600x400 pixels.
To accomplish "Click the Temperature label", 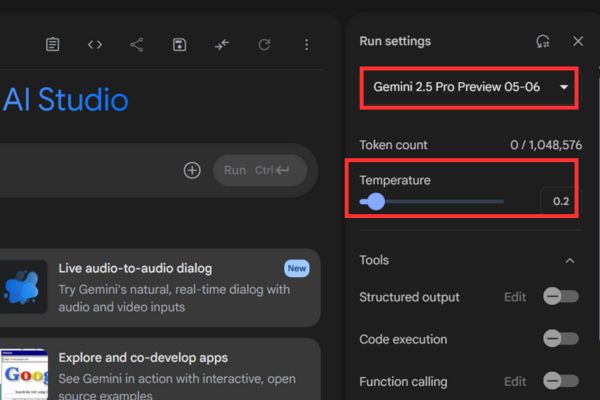I will 395,180.
